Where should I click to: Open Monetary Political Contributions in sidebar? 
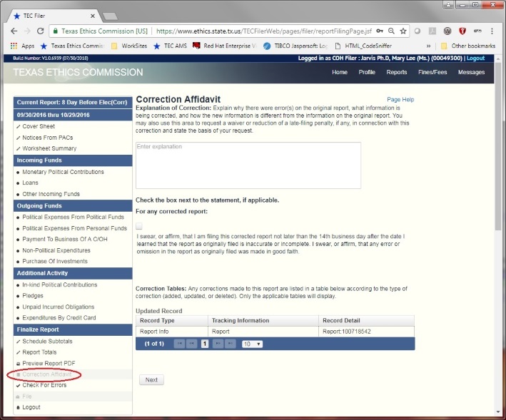63,172
